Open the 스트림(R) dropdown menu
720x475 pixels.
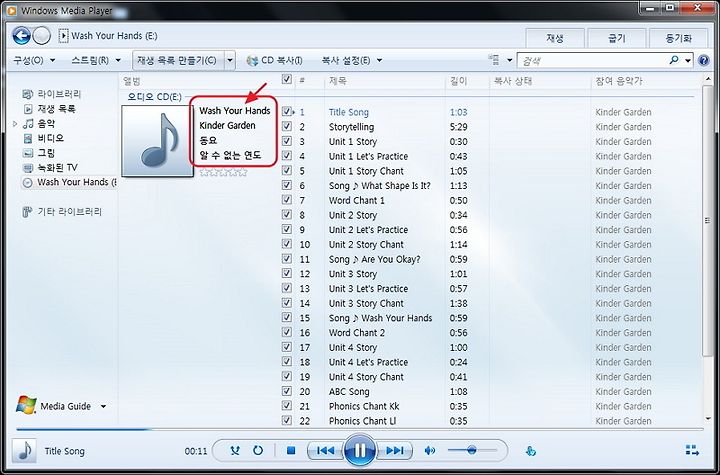coord(96,60)
